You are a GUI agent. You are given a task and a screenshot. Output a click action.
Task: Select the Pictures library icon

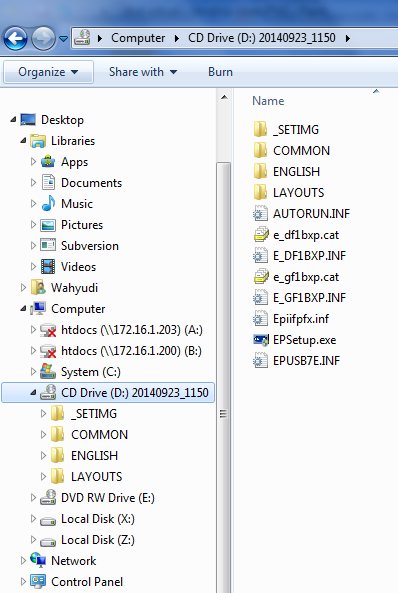(x=48, y=225)
